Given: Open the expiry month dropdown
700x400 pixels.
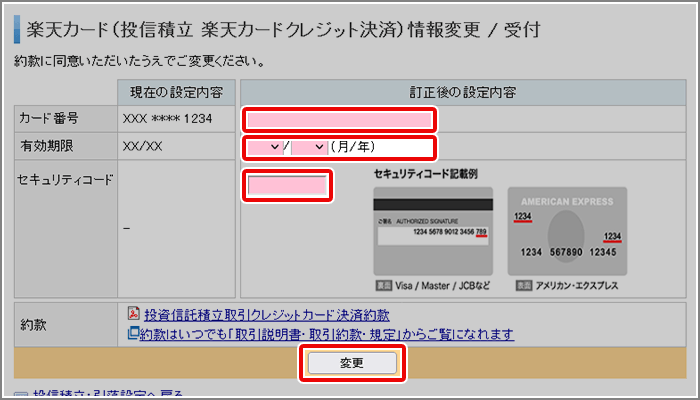Looking at the screenshot, I should [264, 146].
